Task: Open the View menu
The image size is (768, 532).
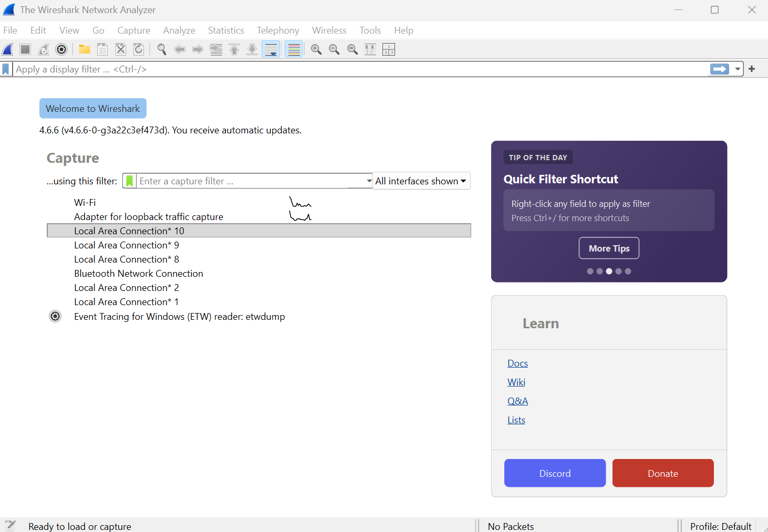Action: tap(69, 30)
